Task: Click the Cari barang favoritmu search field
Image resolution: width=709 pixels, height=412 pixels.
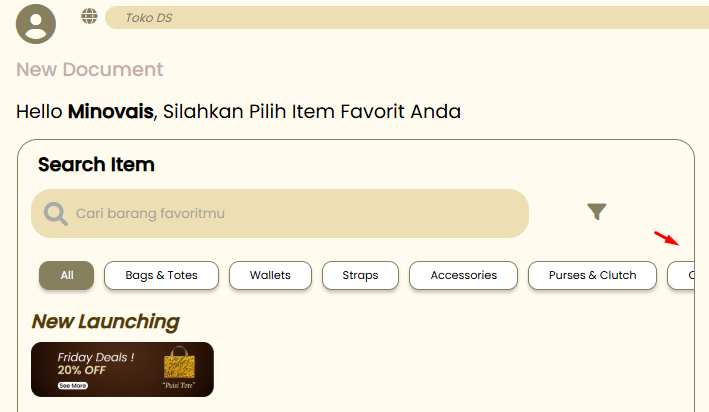Action: pyautogui.click(x=280, y=213)
